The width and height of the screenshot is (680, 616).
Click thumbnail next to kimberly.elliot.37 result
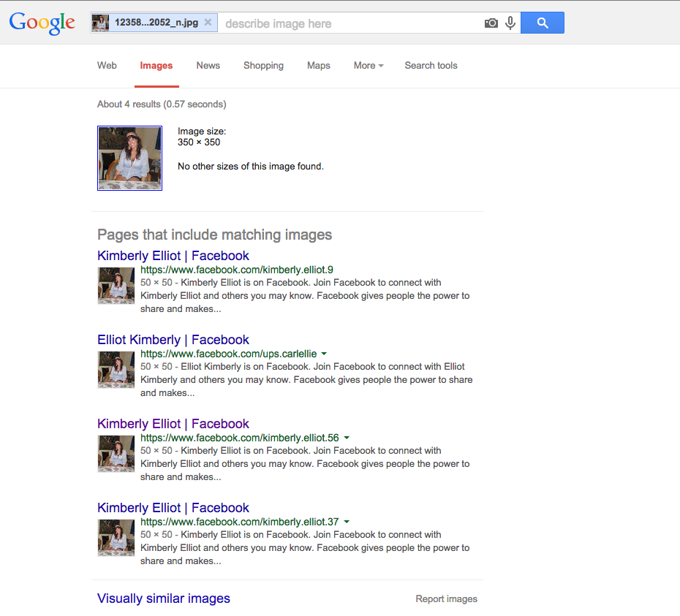point(116,538)
